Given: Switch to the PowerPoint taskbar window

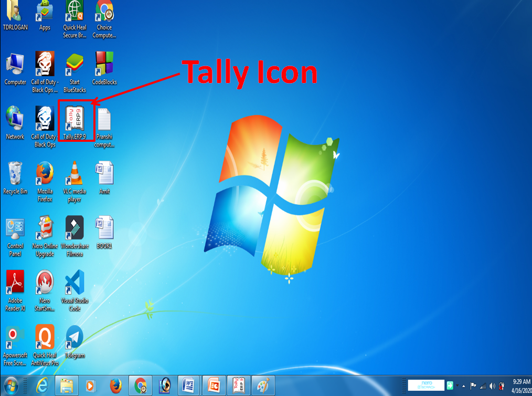Looking at the screenshot, I should click(x=214, y=385).
